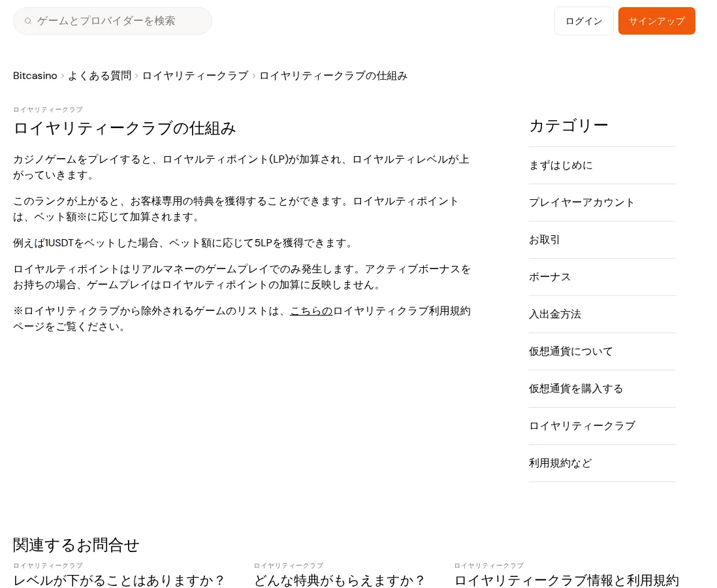717x588 pixels.
Task: Click the article heading ロイヤリティークラブの仕組み
Action: tap(124, 129)
